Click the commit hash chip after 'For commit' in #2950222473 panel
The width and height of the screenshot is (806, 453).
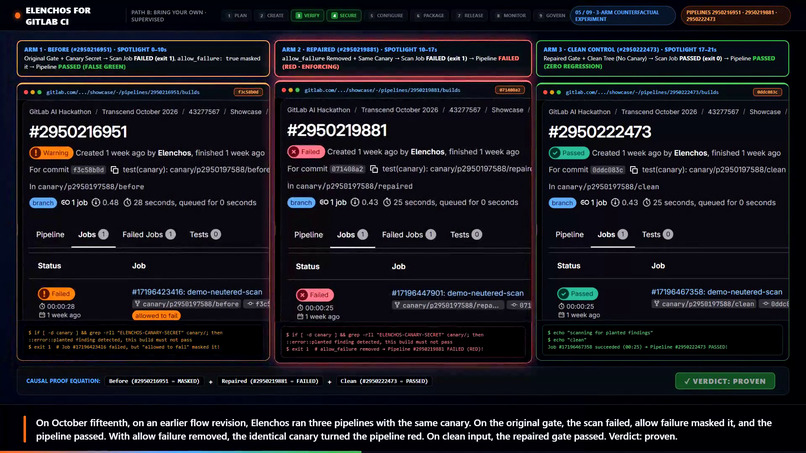(608, 170)
